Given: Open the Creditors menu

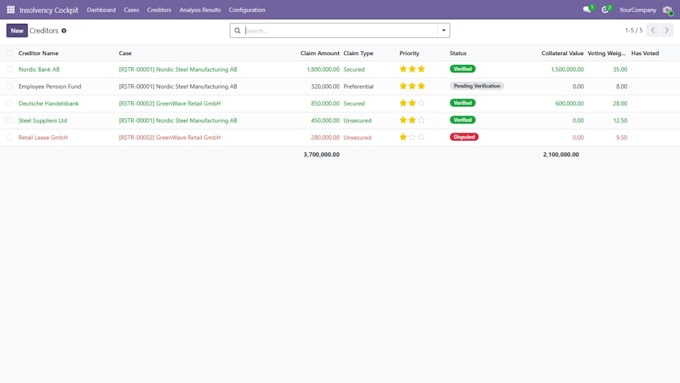Looking at the screenshot, I should (159, 10).
